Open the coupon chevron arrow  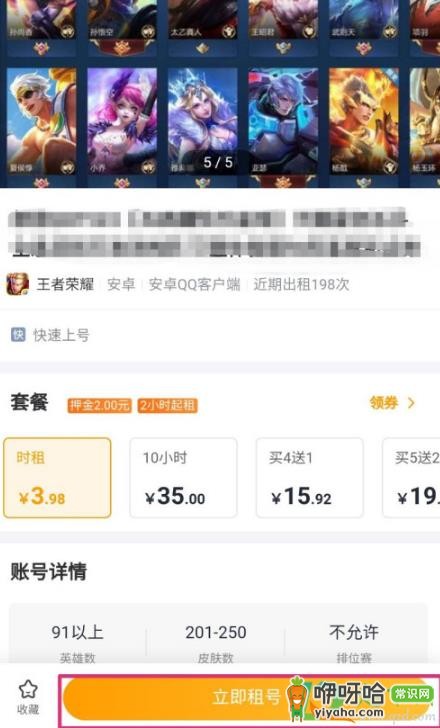[411, 403]
